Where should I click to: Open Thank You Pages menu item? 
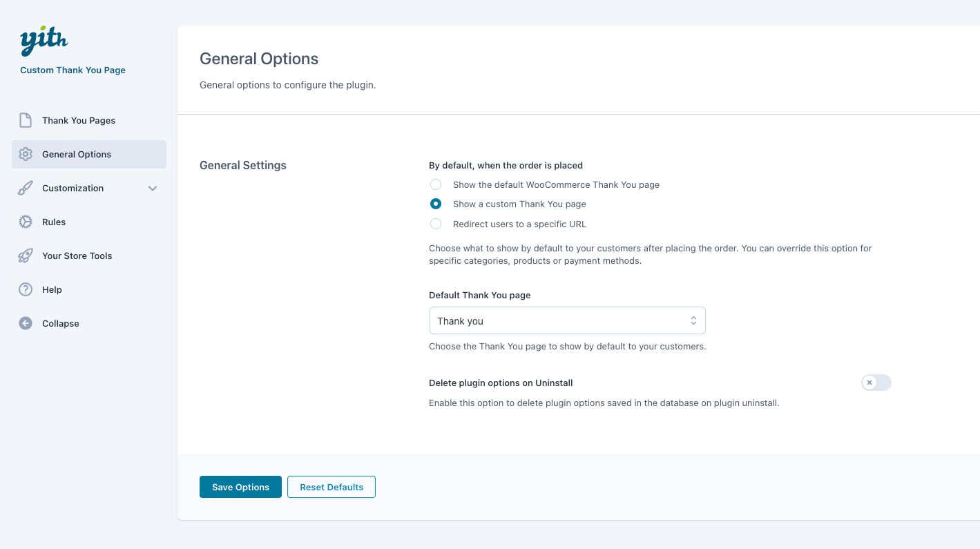(x=79, y=120)
